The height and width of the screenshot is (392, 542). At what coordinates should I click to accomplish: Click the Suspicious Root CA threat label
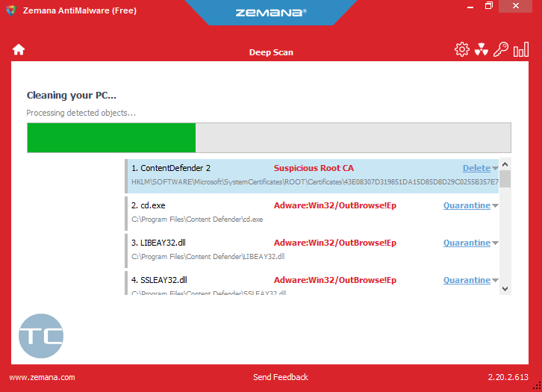click(314, 168)
